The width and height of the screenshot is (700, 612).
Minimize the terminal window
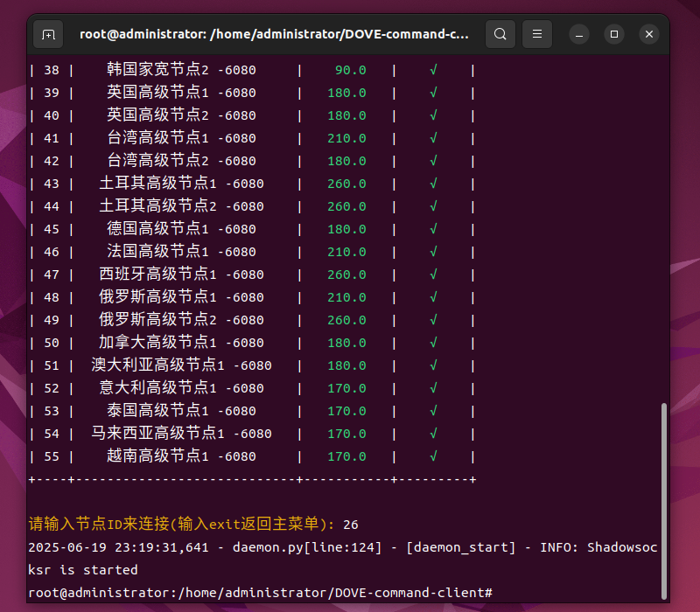click(579, 34)
